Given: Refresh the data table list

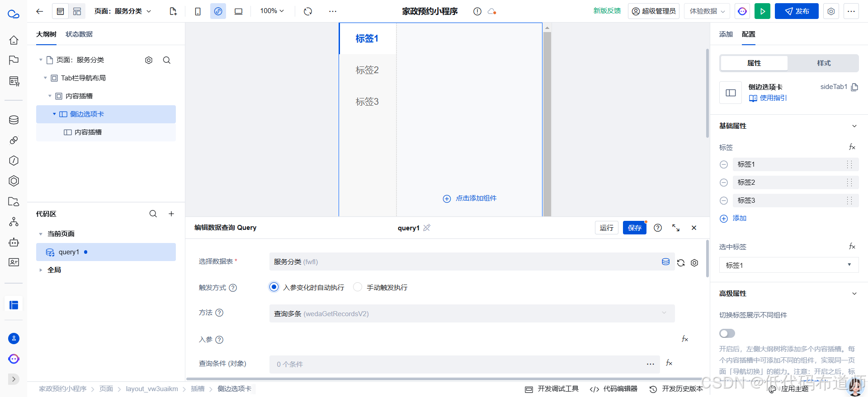Looking at the screenshot, I should coord(681,262).
